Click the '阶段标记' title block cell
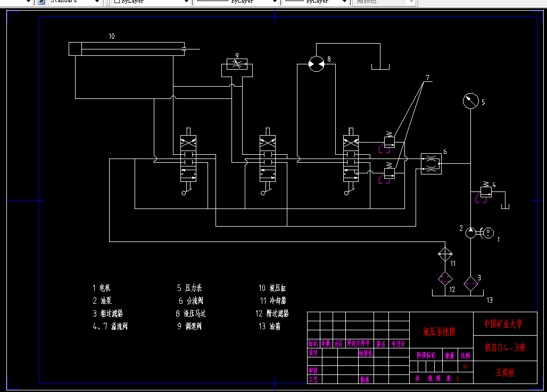Image resolution: width=547 pixels, height=392 pixels. tap(426, 355)
